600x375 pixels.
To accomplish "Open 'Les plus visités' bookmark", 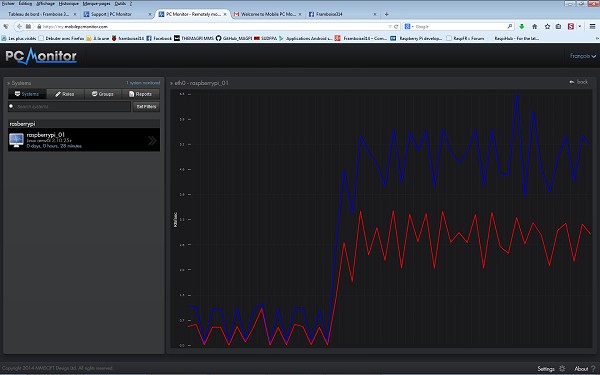I will (19, 38).
